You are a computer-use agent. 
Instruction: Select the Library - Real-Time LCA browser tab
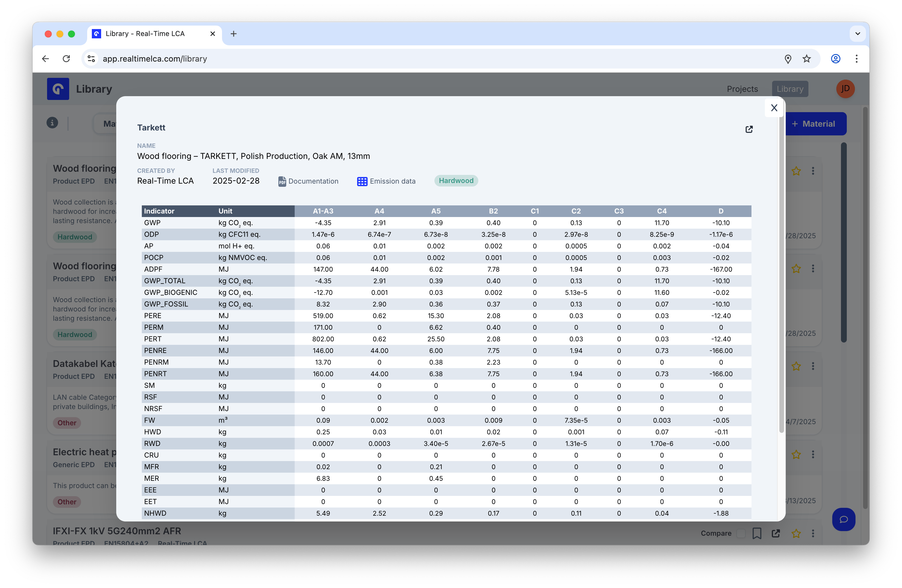click(154, 34)
